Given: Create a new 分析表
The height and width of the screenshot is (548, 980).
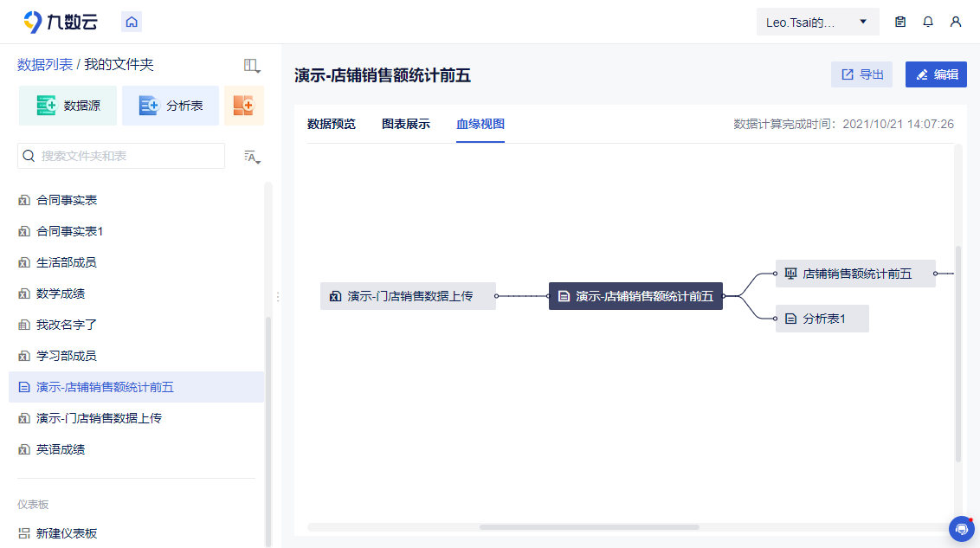Looking at the screenshot, I should (171, 106).
